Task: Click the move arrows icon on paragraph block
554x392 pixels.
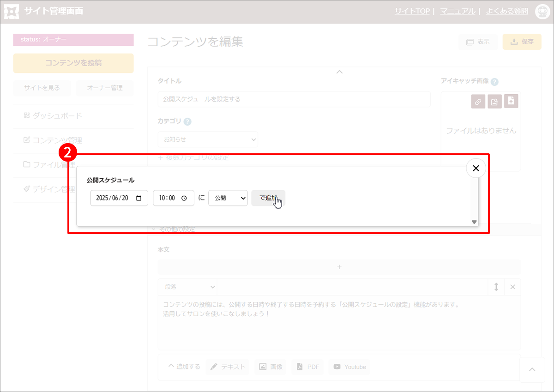Action: [x=496, y=287]
